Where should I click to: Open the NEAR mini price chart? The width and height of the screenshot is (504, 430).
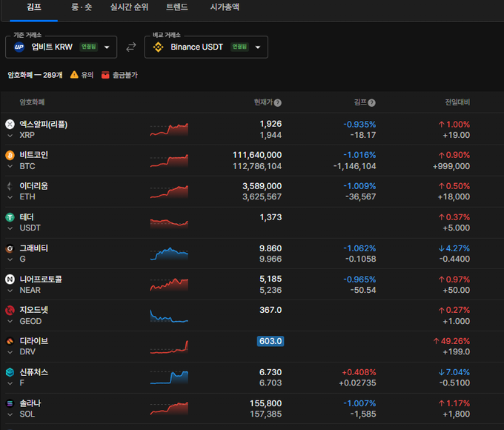[170, 285]
